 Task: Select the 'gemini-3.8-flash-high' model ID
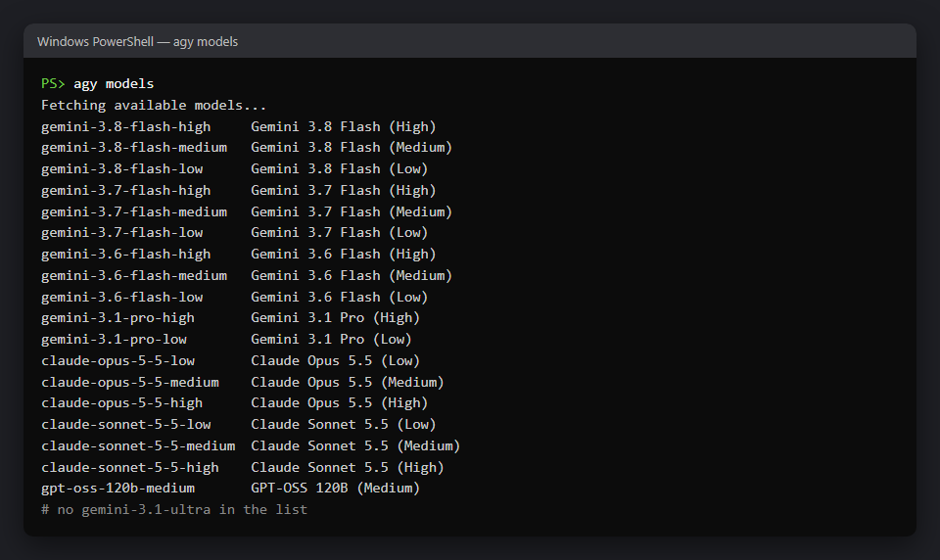coord(126,127)
